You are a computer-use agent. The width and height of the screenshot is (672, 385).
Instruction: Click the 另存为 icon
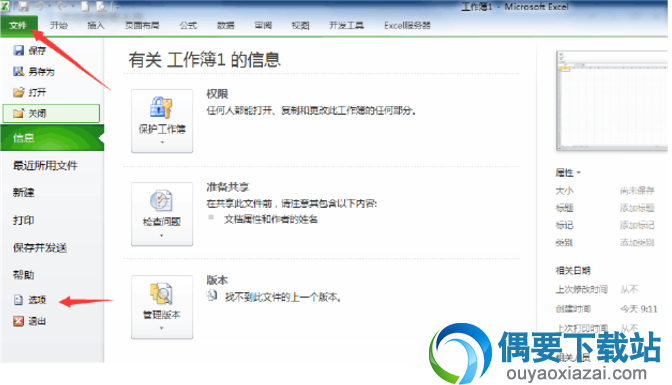point(18,71)
